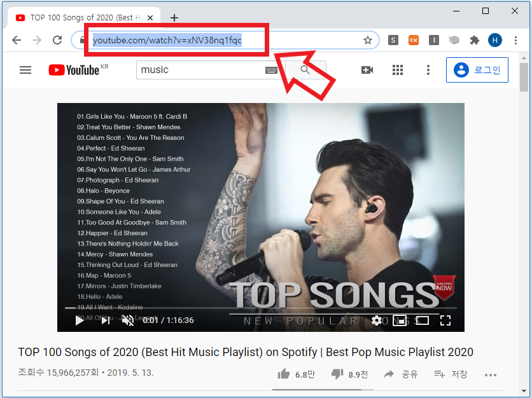View site info via lock icon

81,40
